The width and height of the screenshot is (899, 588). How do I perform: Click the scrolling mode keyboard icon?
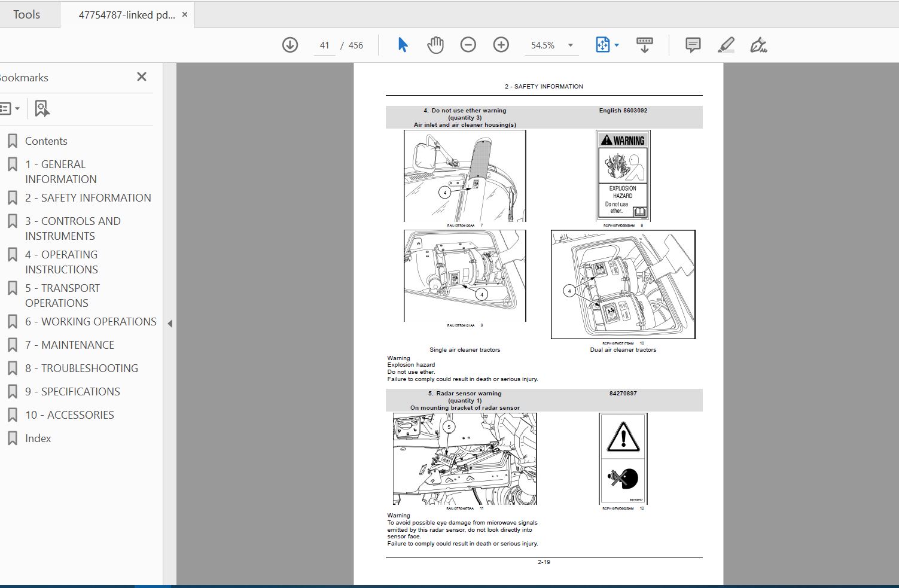tap(645, 45)
